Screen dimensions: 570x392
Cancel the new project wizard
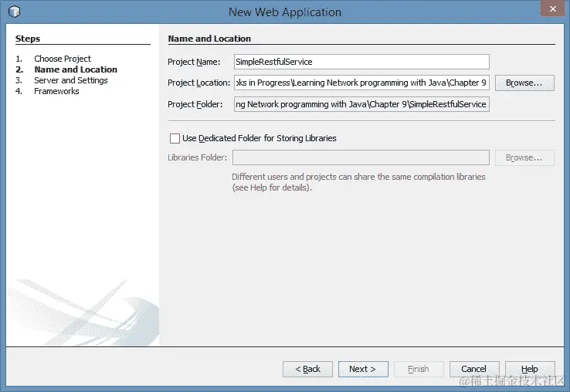474,369
